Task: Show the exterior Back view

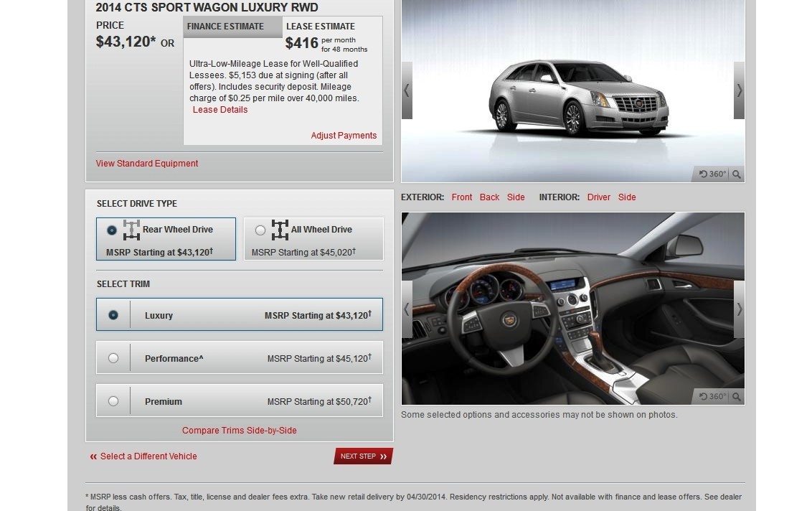Action: pos(489,197)
